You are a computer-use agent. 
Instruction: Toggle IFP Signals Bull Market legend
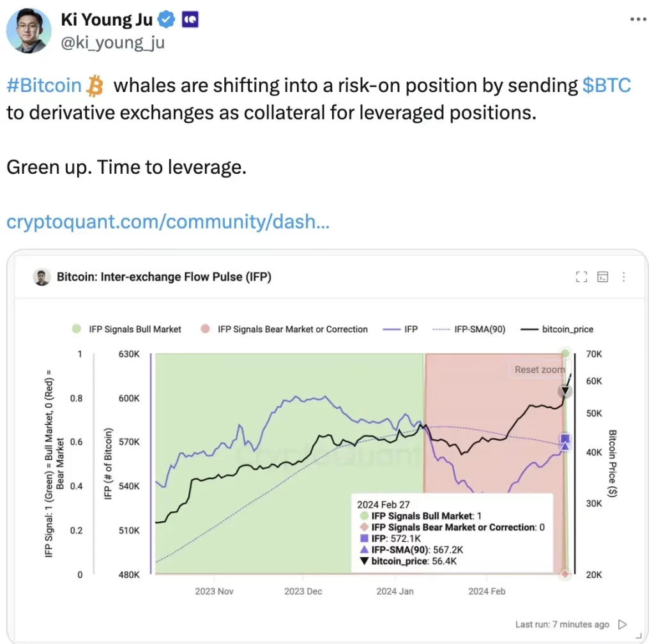point(126,329)
